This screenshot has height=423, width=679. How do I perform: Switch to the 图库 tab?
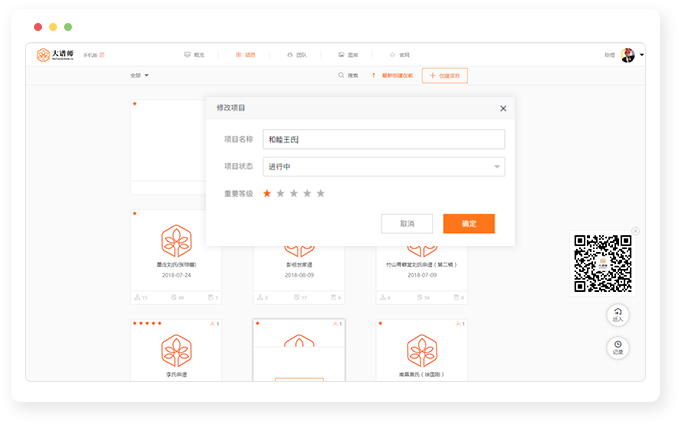tap(348, 55)
